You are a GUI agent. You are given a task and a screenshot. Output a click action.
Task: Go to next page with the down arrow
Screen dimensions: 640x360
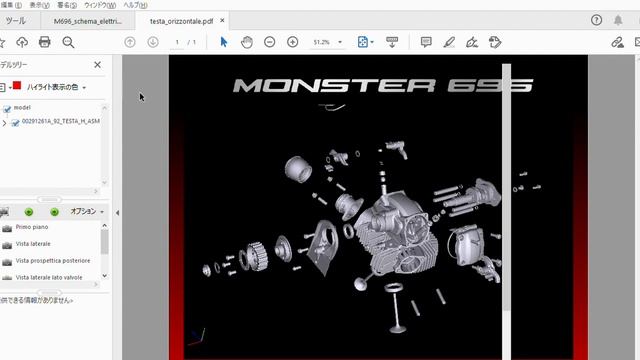[x=153, y=42]
